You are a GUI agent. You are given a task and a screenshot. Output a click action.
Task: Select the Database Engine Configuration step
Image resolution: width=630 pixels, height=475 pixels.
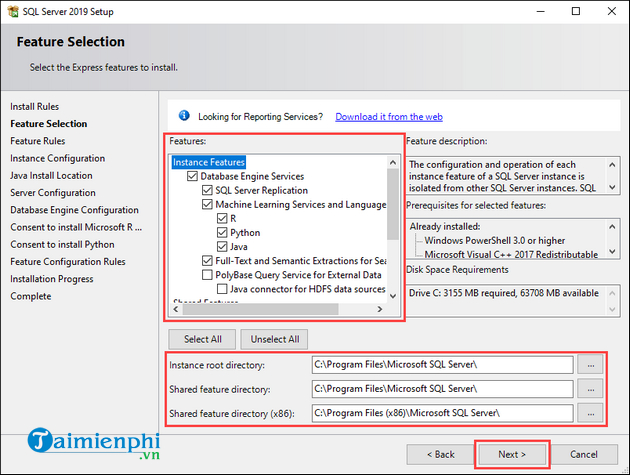click(74, 210)
